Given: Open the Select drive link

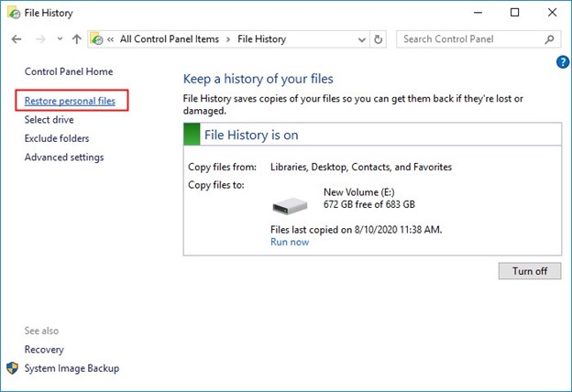Looking at the screenshot, I should [49, 120].
